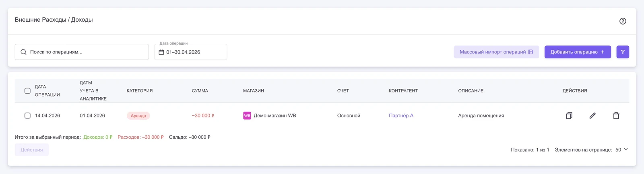Click the 01.04.2026 analytics date cell
644x174 pixels.
[x=92, y=116]
